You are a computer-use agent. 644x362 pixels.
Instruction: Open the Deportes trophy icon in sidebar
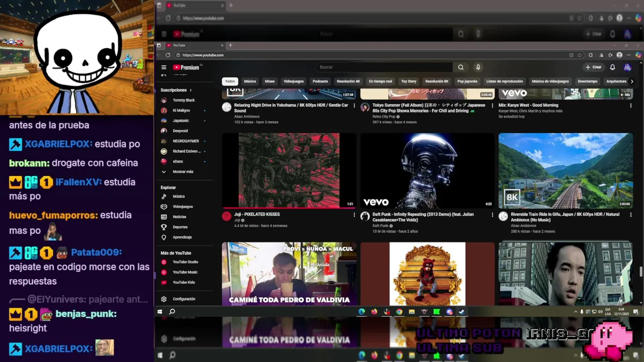164,227
